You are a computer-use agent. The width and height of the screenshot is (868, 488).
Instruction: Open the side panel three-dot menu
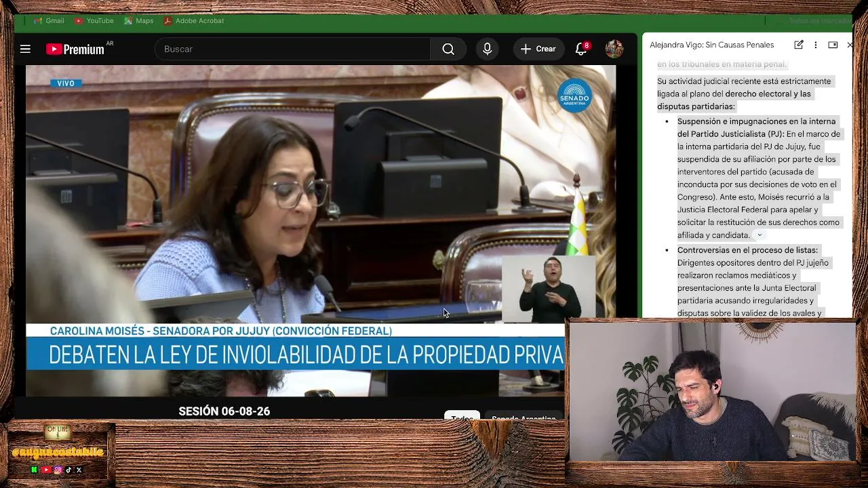(815, 45)
